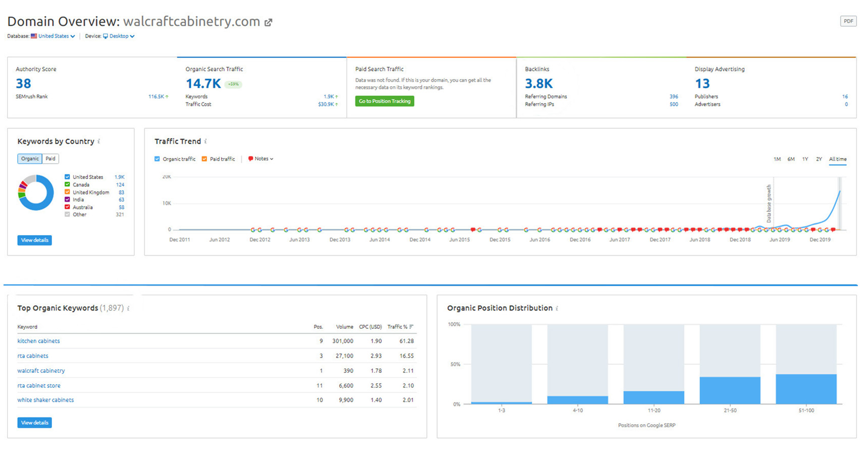This screenshot has height=454, width=868.
Task: Click the sort icon on Traffic % column
Action: [x=411, y=327]
